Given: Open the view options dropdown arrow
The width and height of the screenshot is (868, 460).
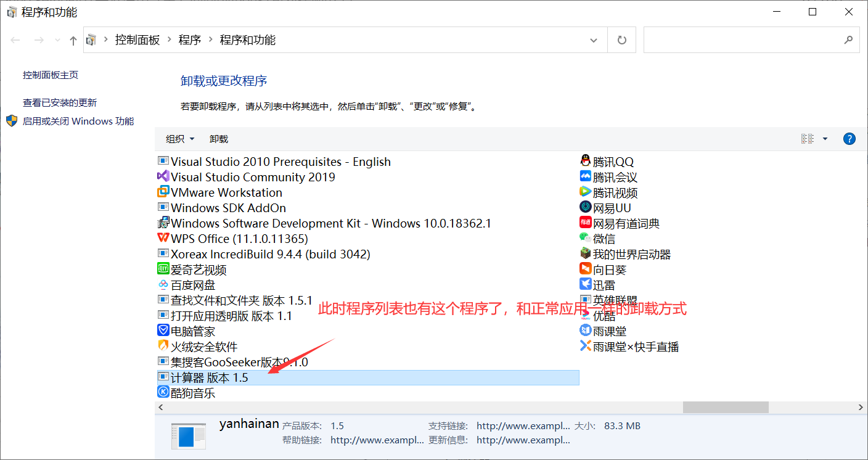Looking at the screenshot, I should (825, 139).
